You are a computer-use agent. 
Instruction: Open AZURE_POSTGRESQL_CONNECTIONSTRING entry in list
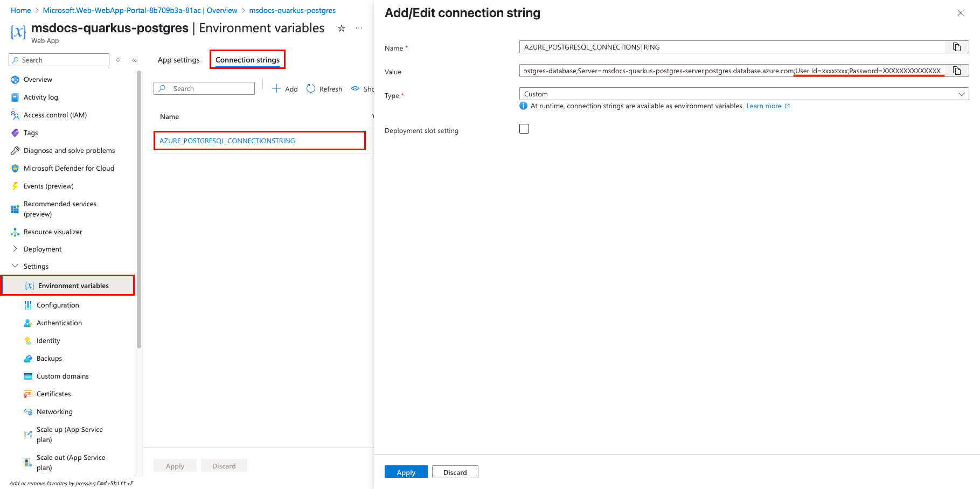point(227,141)
